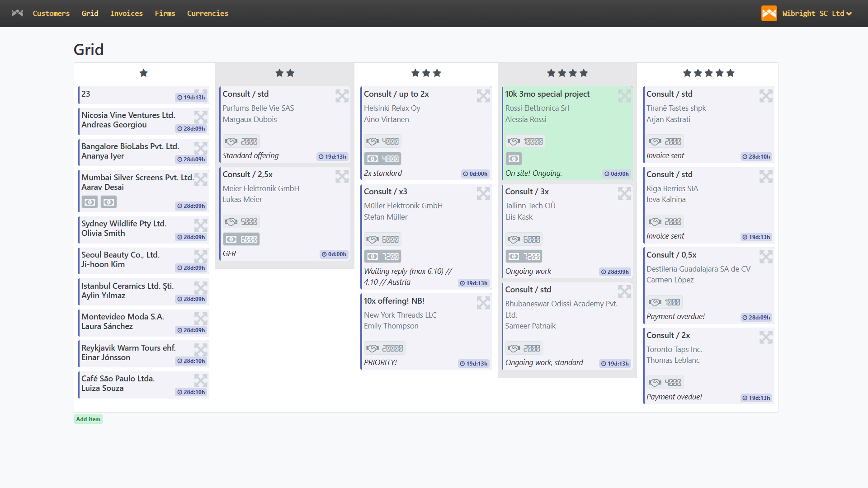Click the 4000 deal badge on Toronto Taps
The image size is (868, 488).
[x=665, y=383]
